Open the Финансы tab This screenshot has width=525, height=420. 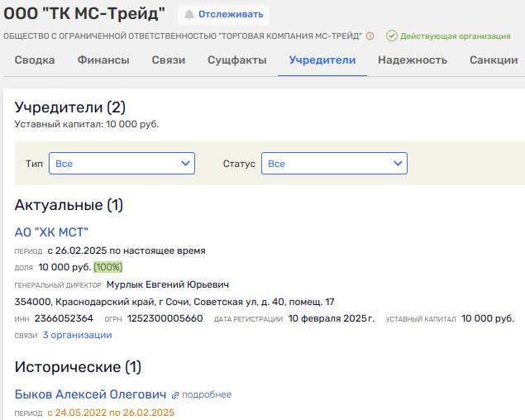click(x=103, y=60)
